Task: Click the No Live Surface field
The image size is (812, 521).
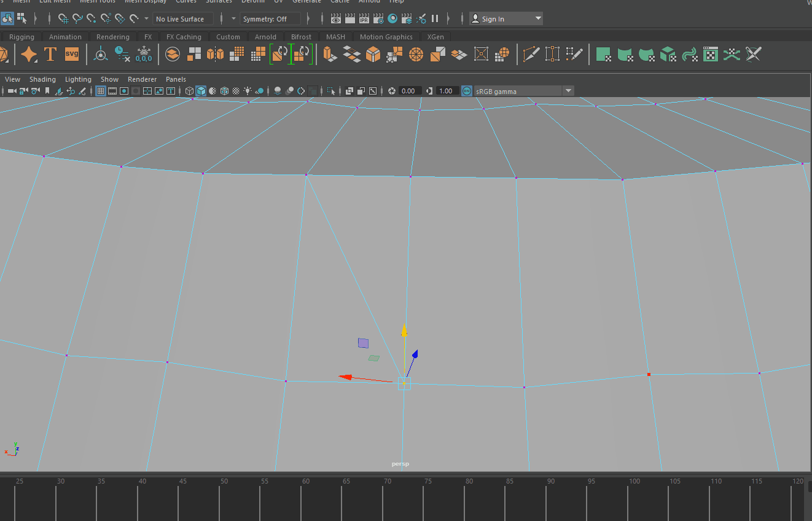Action: coord(183,19)
